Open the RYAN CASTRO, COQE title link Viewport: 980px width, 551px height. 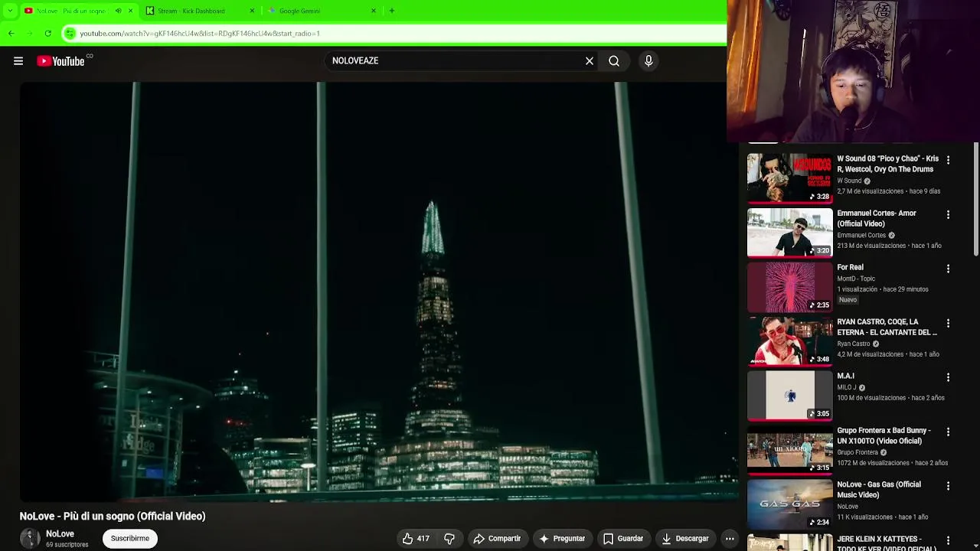(x=887, y=327)
